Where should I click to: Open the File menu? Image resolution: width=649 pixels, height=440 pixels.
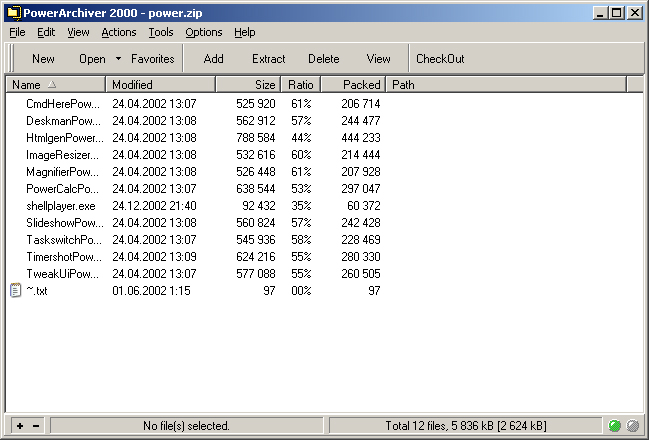click(17, 32)
